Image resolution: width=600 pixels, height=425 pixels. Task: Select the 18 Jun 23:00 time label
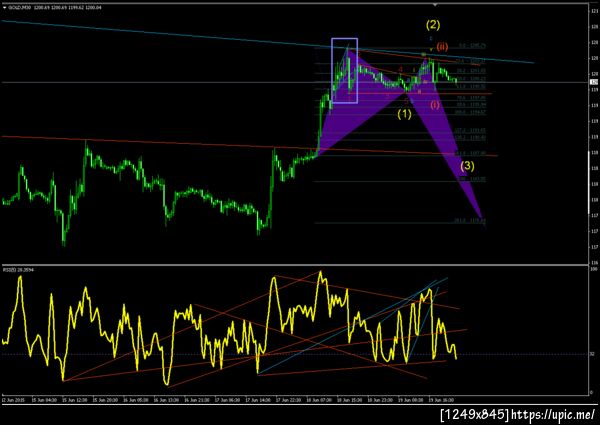coord(380,400)
